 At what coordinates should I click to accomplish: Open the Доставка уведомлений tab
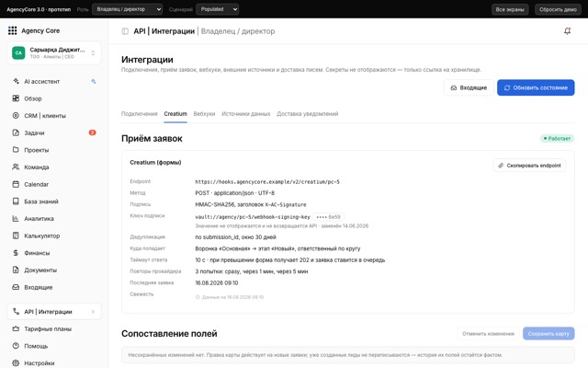[308, 114]
